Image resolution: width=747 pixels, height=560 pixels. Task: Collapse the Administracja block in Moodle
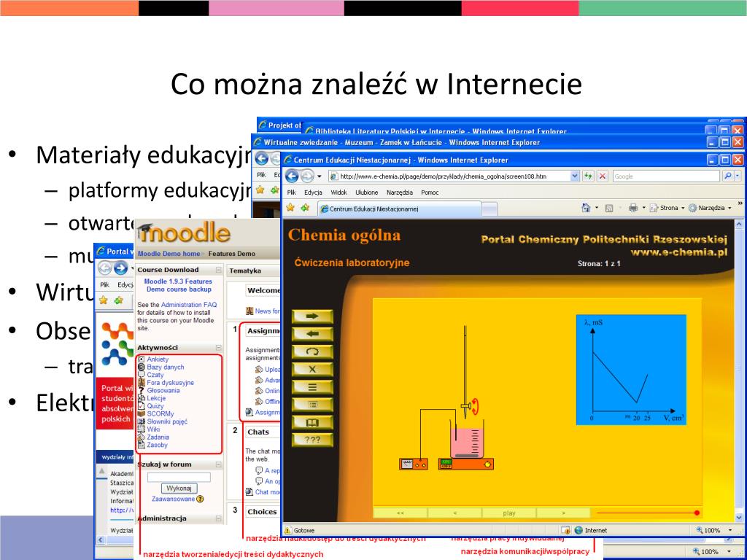pos(218,518)
